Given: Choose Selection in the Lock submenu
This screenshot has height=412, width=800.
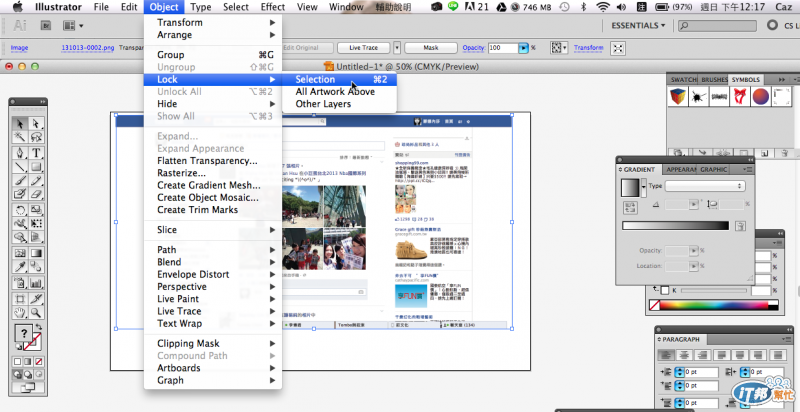Looking at the screenshot, I should 340,80.
